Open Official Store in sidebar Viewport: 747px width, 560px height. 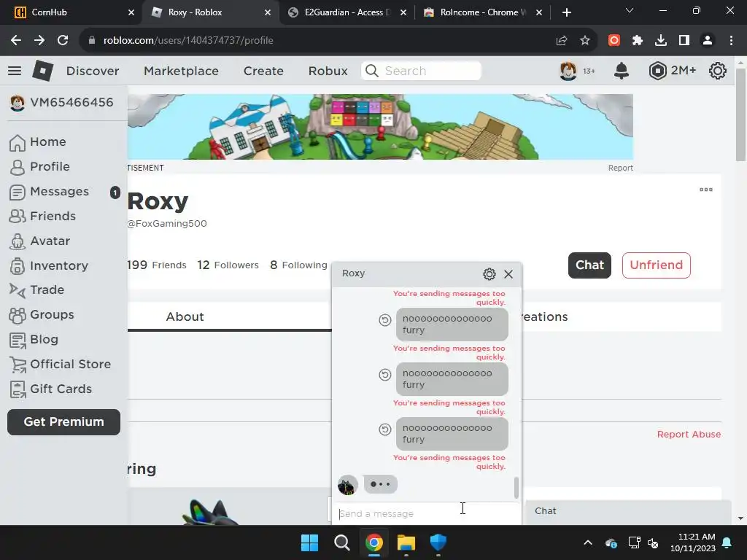click(61, 365)
